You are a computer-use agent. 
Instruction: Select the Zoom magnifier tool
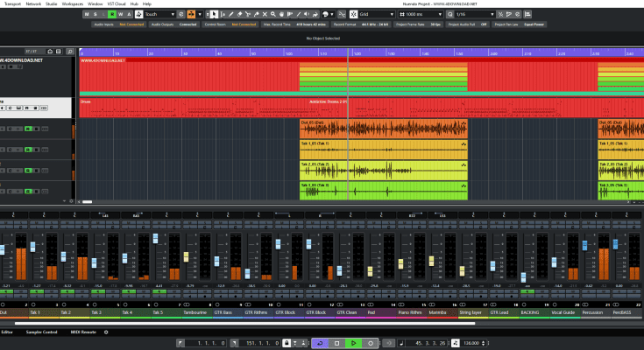pyautogui.click(x=274, y=15)
